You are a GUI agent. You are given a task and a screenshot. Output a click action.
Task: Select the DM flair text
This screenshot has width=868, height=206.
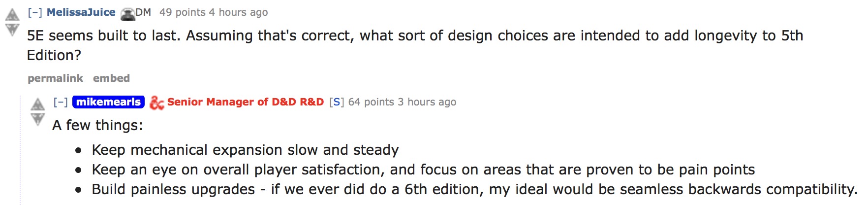[143, 12]
